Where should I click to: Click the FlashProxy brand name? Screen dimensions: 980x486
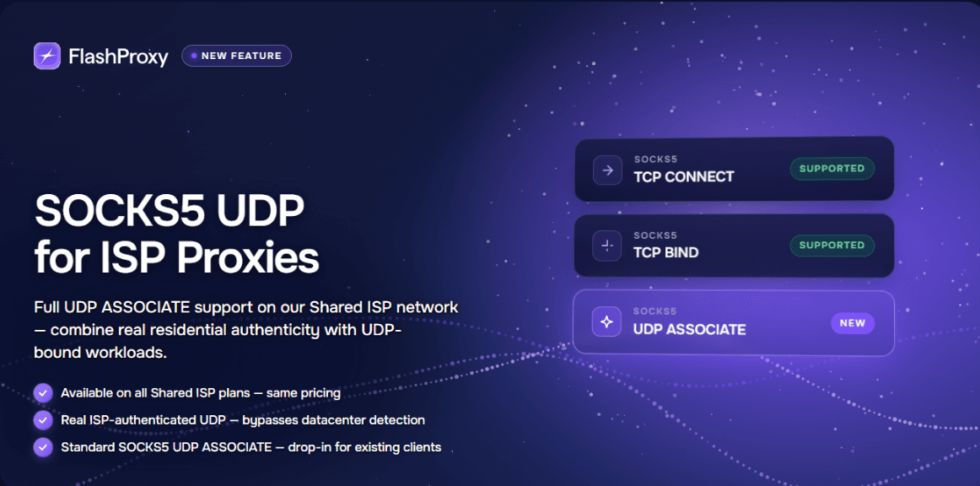118,57
